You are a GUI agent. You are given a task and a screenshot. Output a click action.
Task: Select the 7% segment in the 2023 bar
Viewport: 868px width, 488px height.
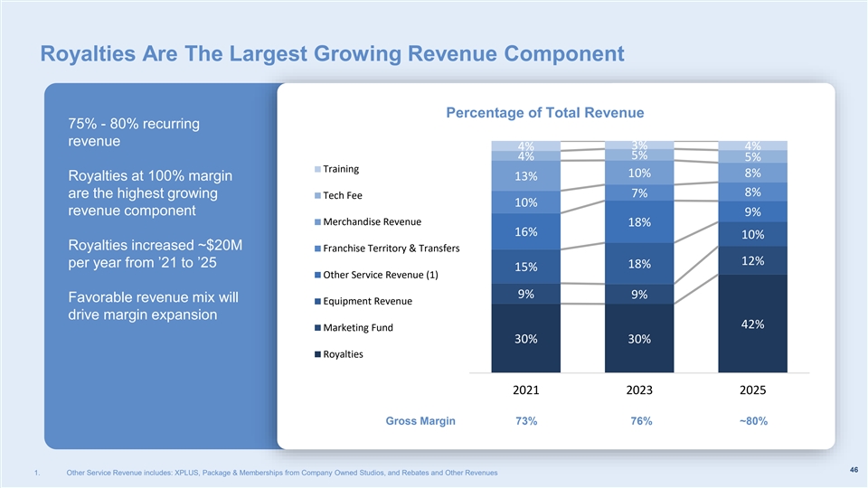tap(639, 192)
